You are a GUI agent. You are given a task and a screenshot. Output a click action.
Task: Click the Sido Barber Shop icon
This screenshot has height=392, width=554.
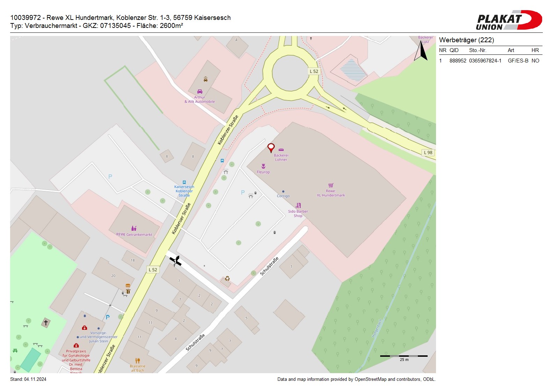(298, 206)
